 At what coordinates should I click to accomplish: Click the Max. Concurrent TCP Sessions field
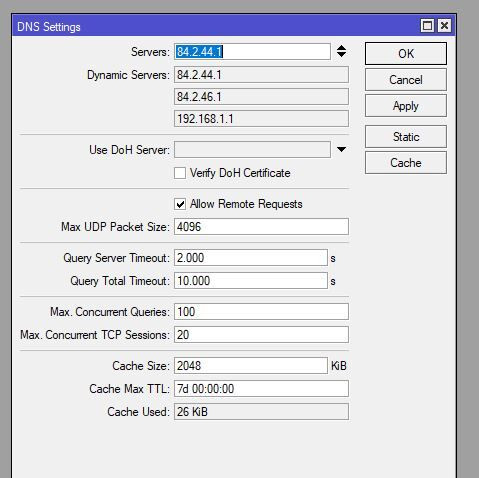click(261, 335)
